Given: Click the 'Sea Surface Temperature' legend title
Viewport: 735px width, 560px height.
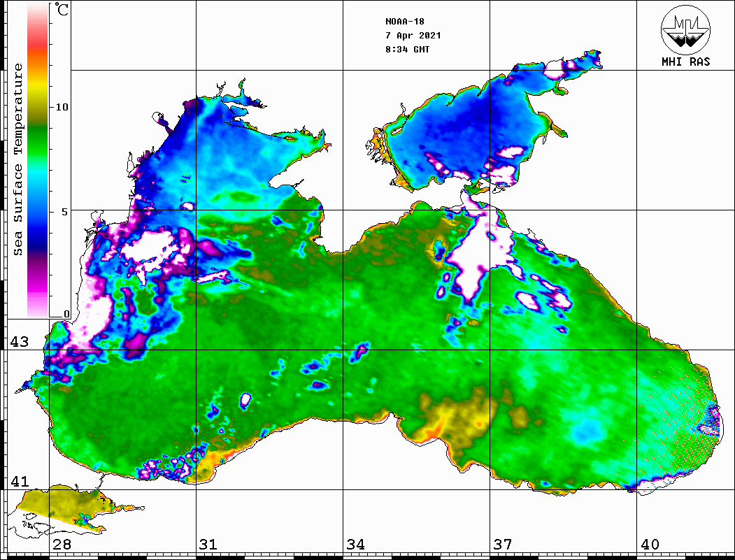Looking at the screenshot, I should (x=17, y=159).
